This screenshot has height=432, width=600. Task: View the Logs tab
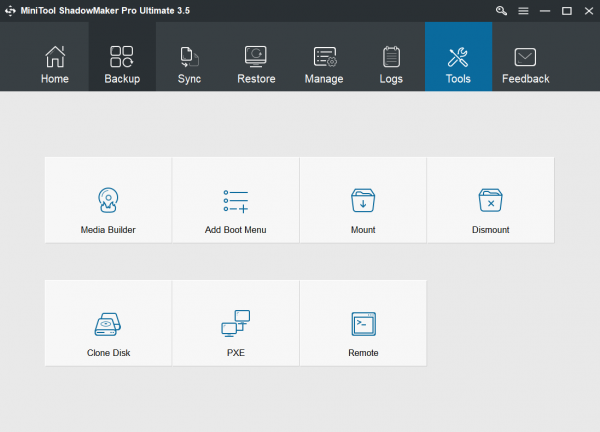[x=391, y=64]
